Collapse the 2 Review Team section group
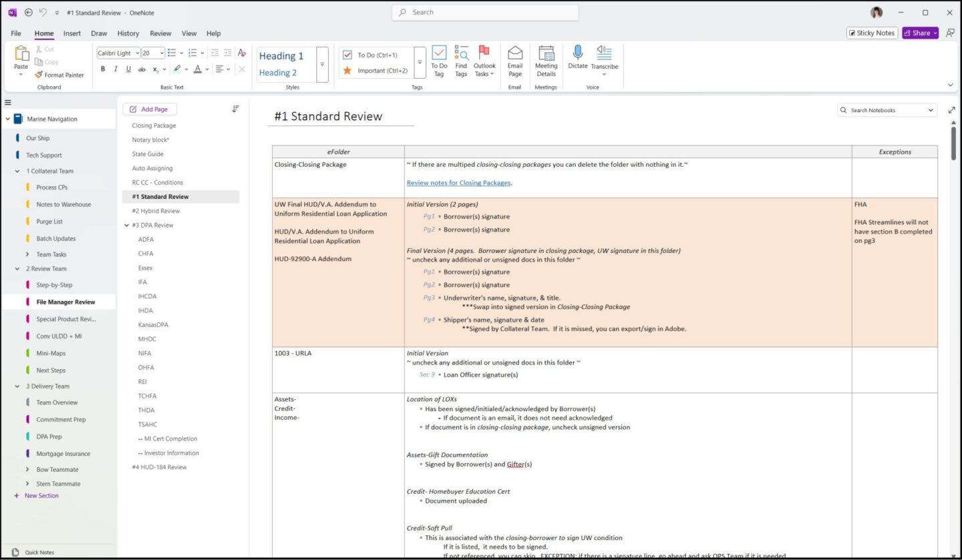This screenshot has width=962, height=560. point(17,268)
